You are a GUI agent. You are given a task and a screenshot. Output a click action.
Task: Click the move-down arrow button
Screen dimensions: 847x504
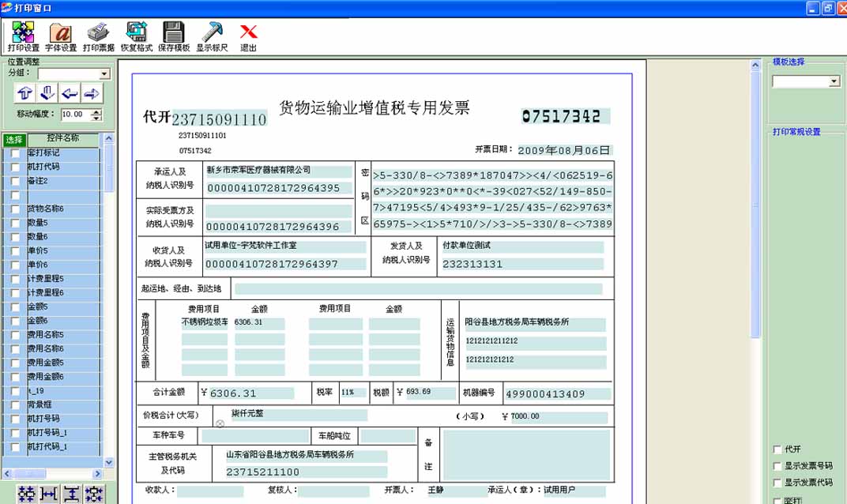47,93
